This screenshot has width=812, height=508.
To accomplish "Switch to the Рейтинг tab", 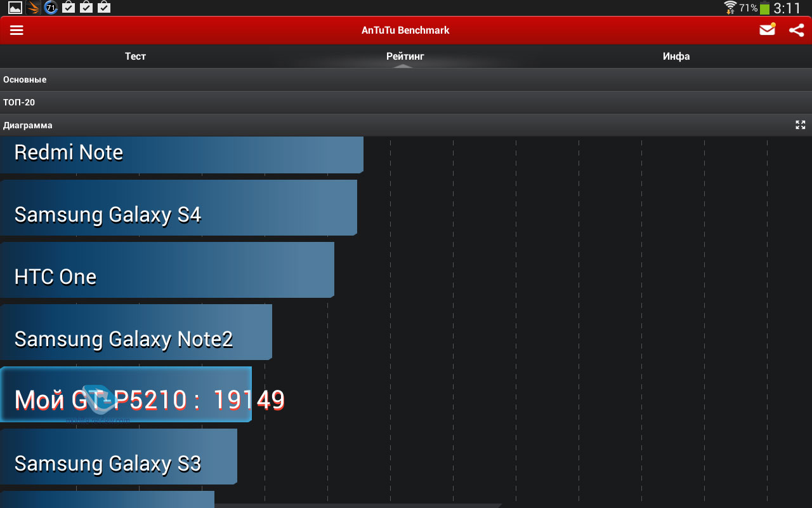I will [405, 57].
